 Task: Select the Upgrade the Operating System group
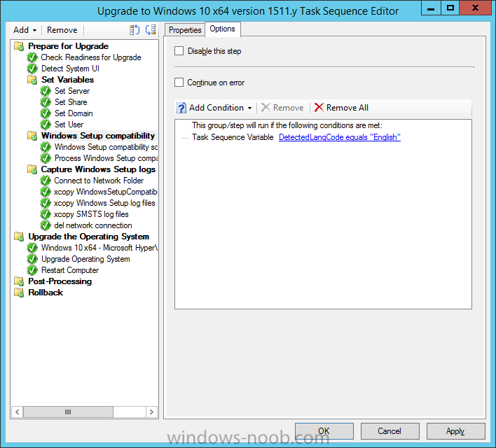pos(88,237)
